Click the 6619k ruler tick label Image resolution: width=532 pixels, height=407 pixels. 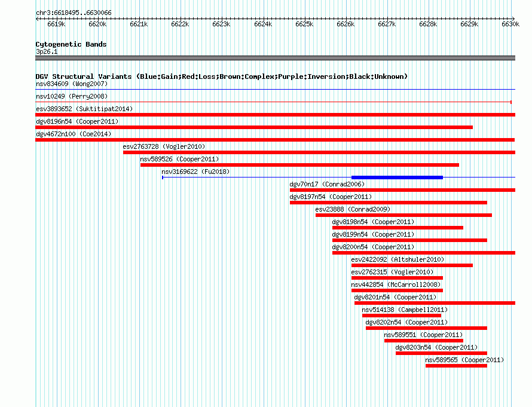(x=56, y=24)
